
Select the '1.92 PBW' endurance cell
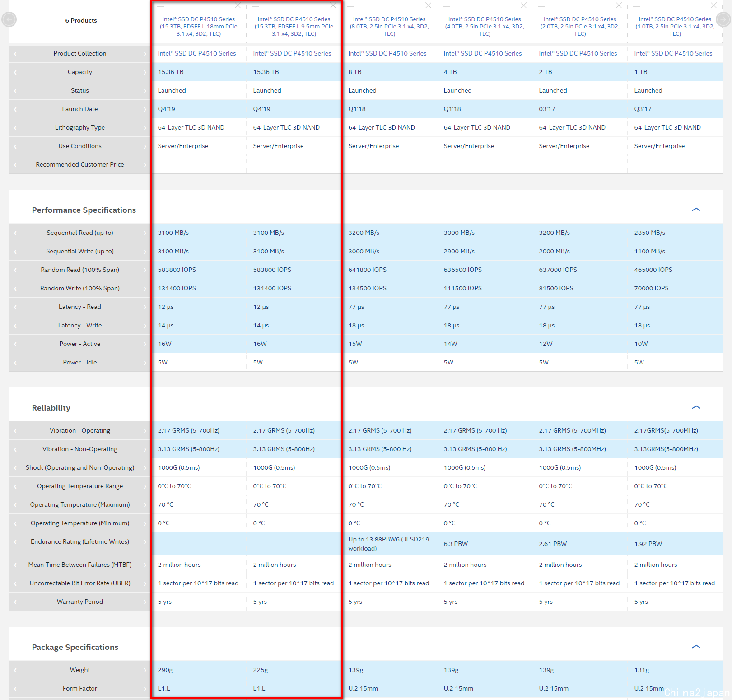[675, 544]
